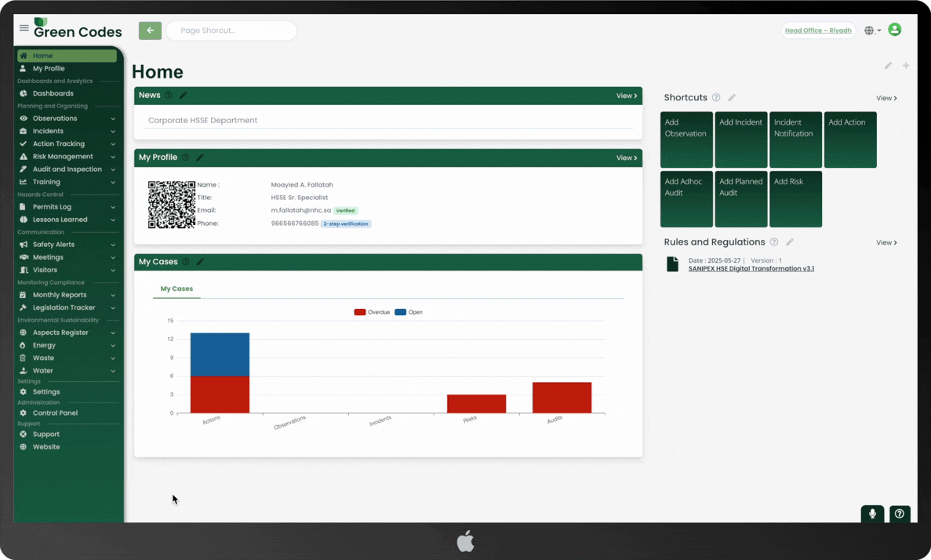Open Dashboards in the sidebar
931x560 pixels.
[53, 93]
